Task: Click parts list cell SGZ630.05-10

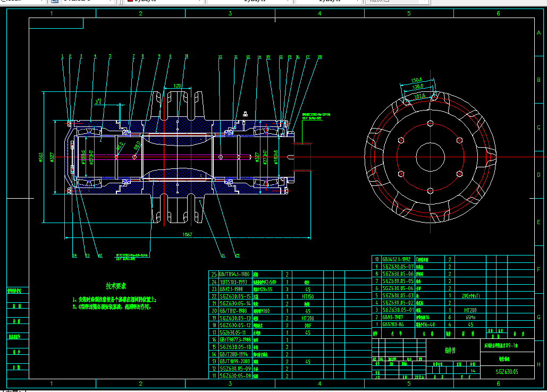Action: [x=235, y=347]
